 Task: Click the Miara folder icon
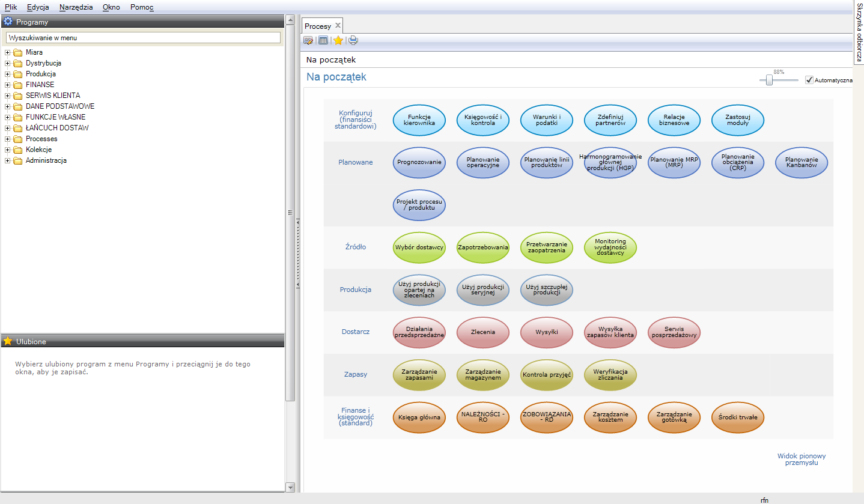click(x=17, y=52)
